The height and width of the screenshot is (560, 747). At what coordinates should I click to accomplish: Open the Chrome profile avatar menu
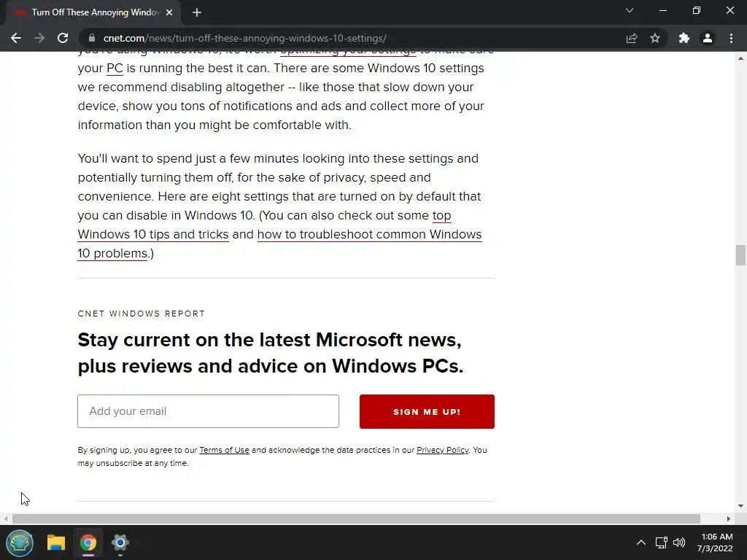click(708, 38)
